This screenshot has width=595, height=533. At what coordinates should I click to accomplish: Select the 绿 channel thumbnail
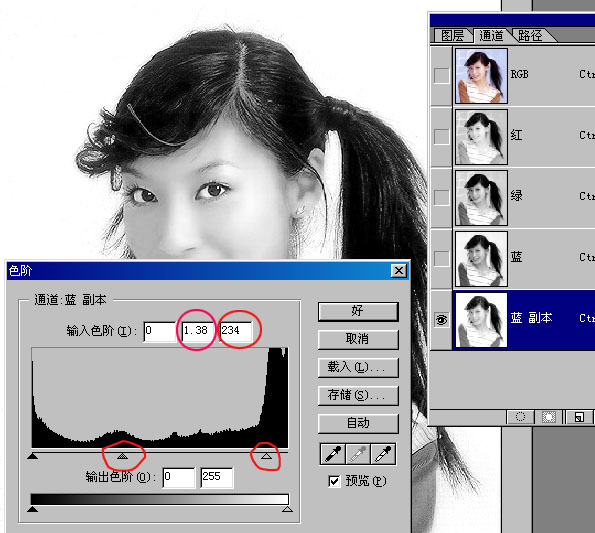(x=481, y=198)
